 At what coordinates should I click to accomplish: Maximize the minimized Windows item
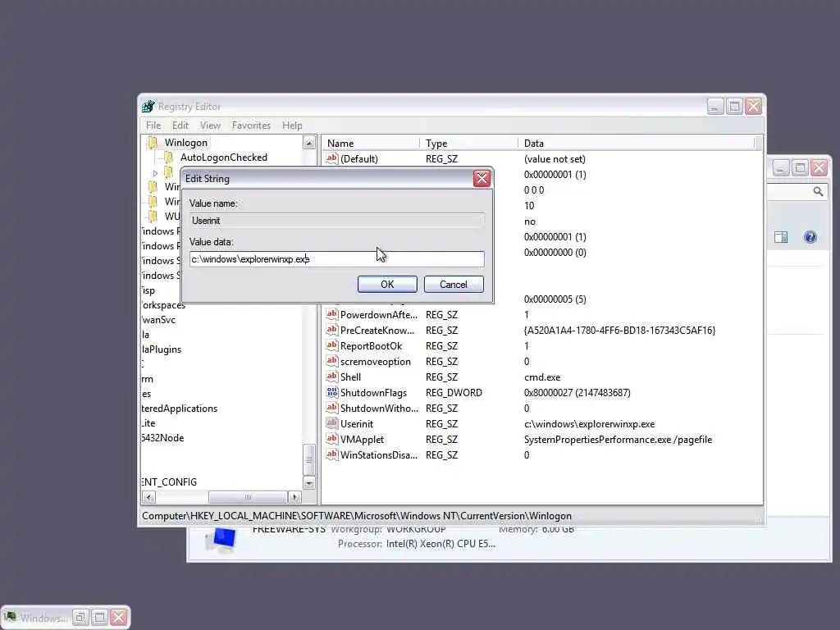pyautogui.click(x=99, y=618)
